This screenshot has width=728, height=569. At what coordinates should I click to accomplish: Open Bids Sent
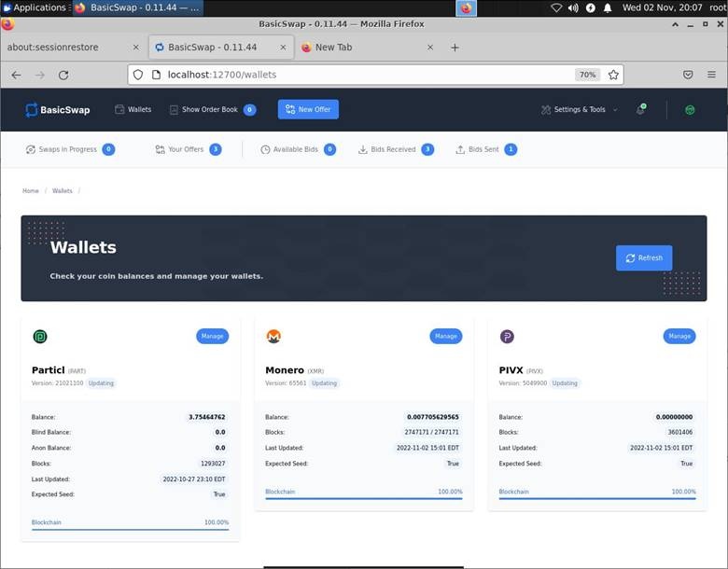click(x=486, y=149)
